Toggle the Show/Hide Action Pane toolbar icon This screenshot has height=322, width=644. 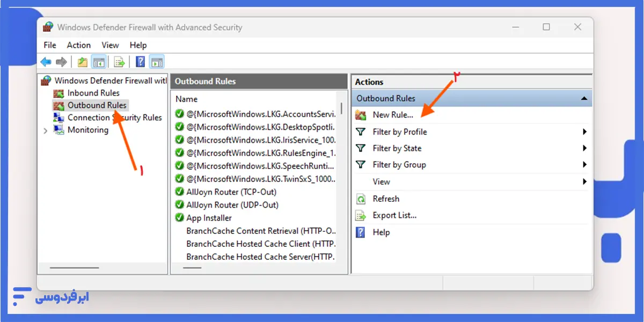pos(157,62)
